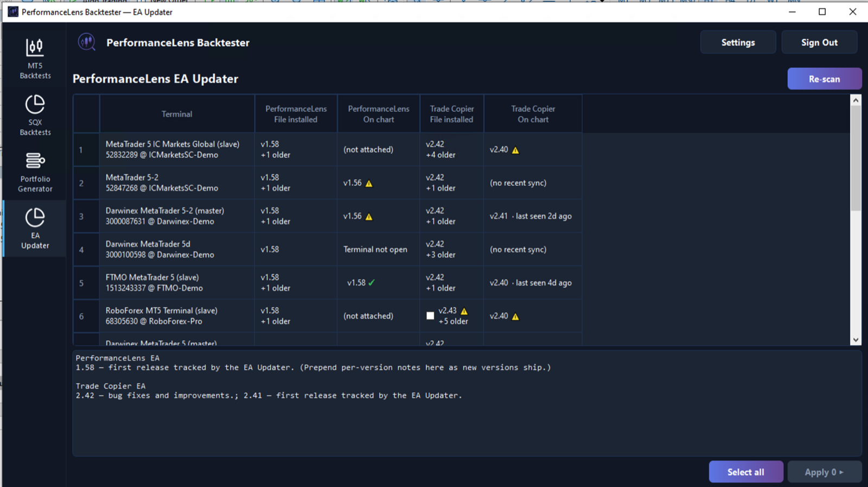Click the PerformanceLens logo icon in the header
This screenshot has height=487, width=868.
(87, 42)
